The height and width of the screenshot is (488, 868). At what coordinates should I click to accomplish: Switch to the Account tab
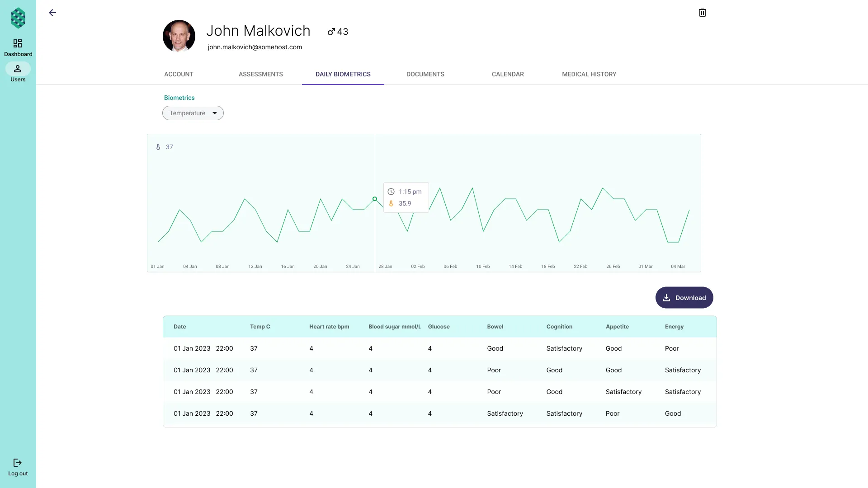pyautogui.click(x=179, y=74)
